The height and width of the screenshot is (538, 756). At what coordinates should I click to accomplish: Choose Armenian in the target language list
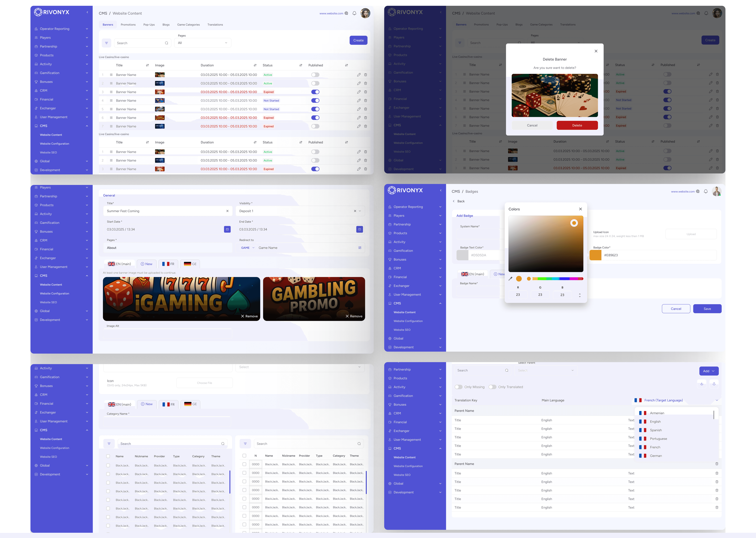(x=675, y=413)
